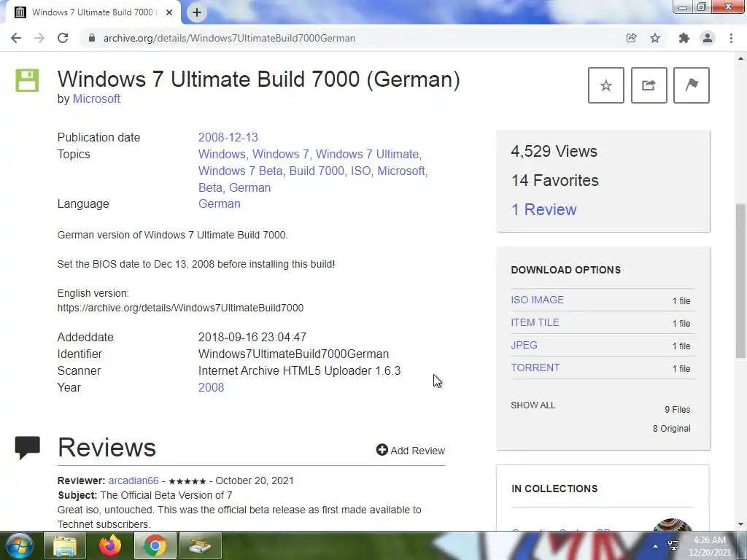Click the scrollbar down arrow
This screenshot has width=747, height=560.
(x=740, y=524)
